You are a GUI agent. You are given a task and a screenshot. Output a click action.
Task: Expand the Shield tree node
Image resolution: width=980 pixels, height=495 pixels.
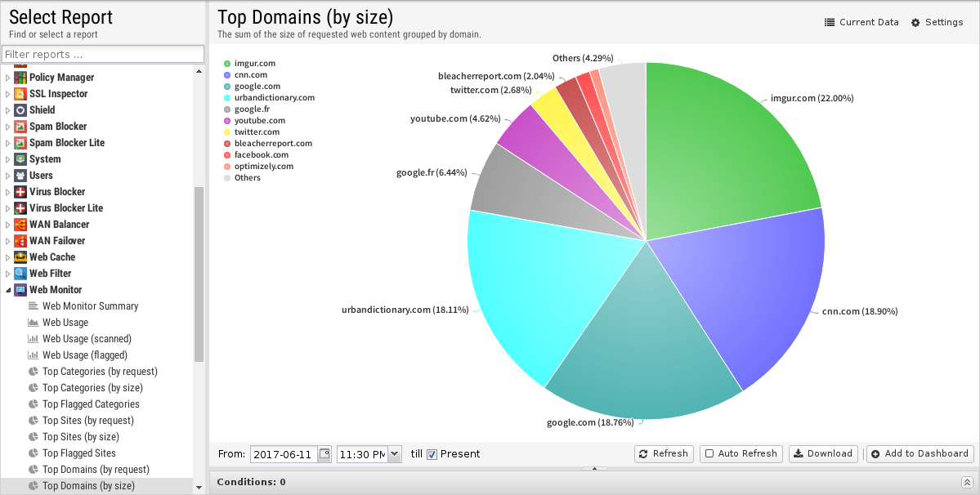point(7,109)
